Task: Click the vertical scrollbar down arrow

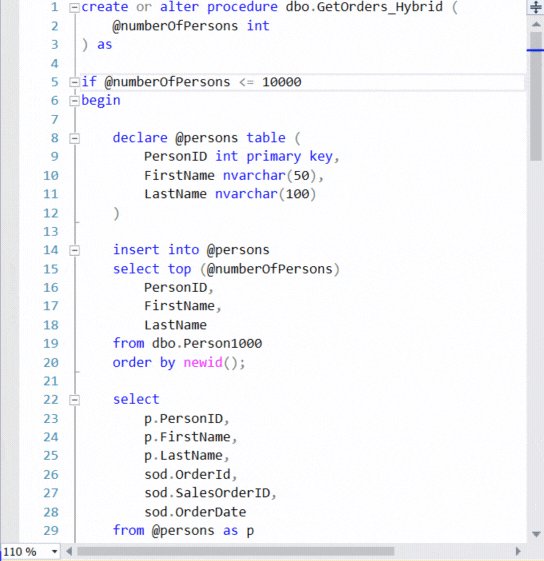Action: [x=536, y=535]
